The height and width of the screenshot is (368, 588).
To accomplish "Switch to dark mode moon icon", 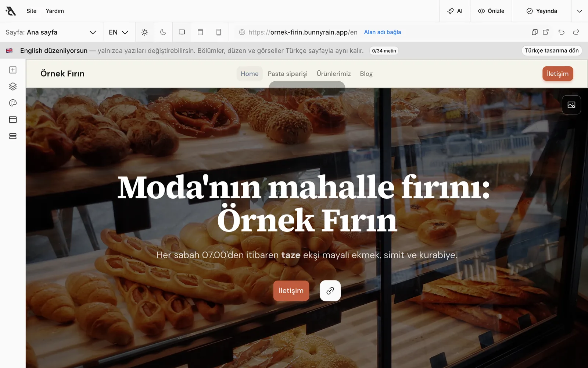I will [163, 32].
